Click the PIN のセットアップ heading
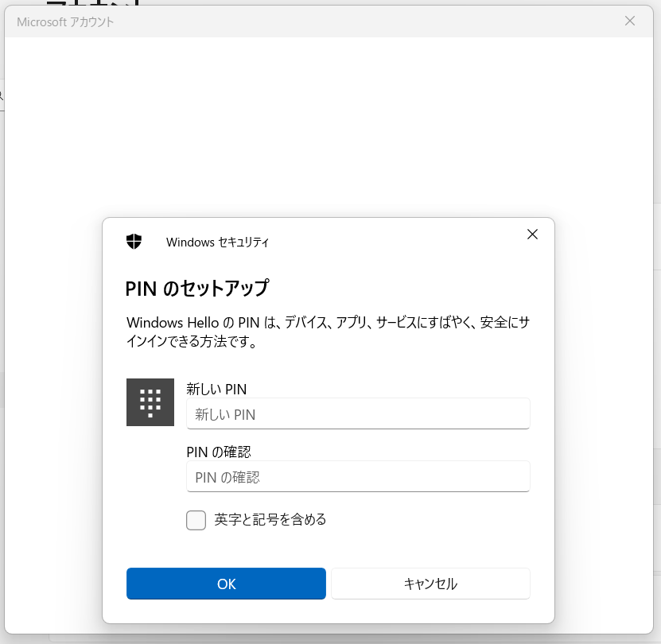Image resolution: width=661 pixels, height=644 pixels. [x=197, y=288]
